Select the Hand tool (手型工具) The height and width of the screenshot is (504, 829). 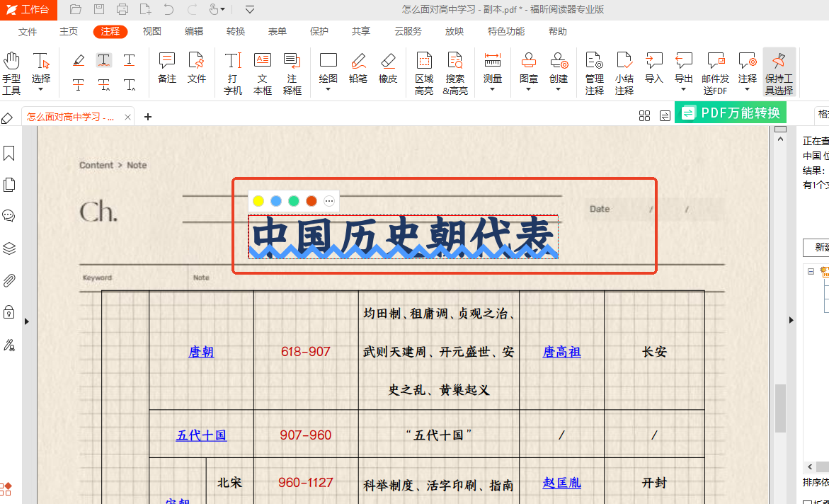click(11, 72)
